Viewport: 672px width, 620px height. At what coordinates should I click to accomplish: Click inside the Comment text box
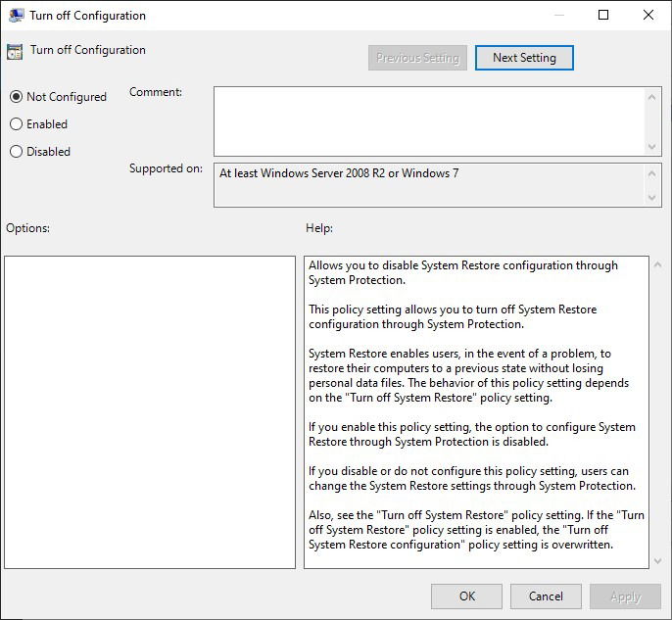pos(429,121)
